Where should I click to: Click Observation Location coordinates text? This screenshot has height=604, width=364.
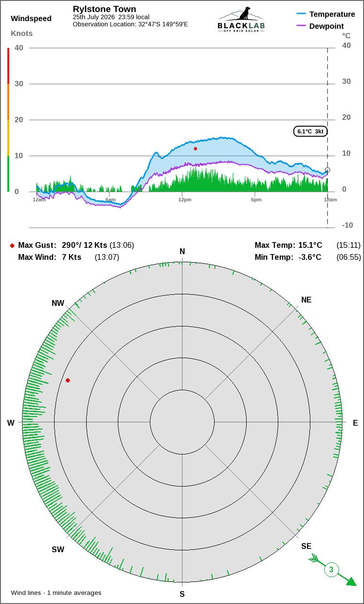pos(130,24)
